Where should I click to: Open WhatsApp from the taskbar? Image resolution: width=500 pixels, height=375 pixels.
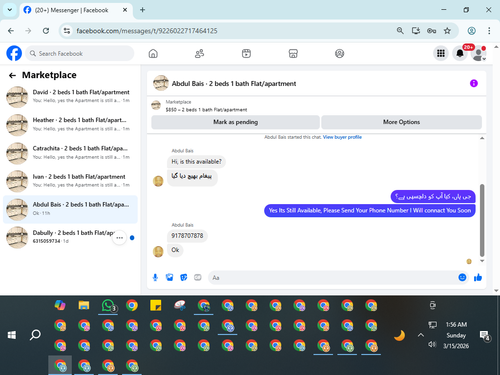(x=108, y=305)
